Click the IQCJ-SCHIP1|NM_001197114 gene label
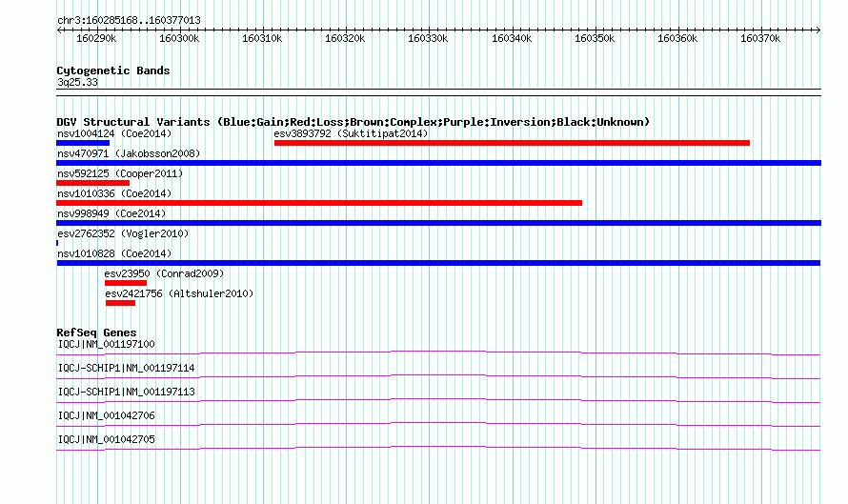Screen dimensions: 848x504 click(126, 368)
